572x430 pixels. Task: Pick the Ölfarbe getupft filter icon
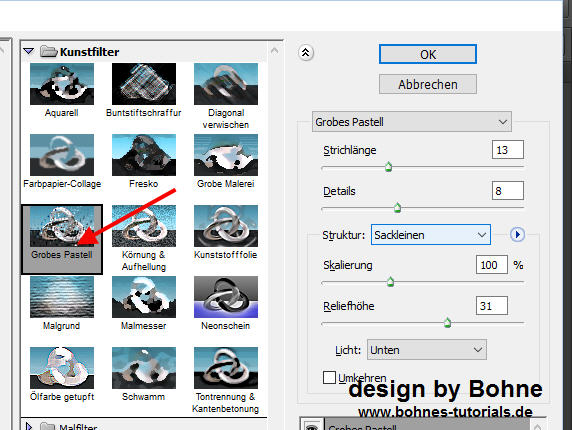(x=62, y=368)
